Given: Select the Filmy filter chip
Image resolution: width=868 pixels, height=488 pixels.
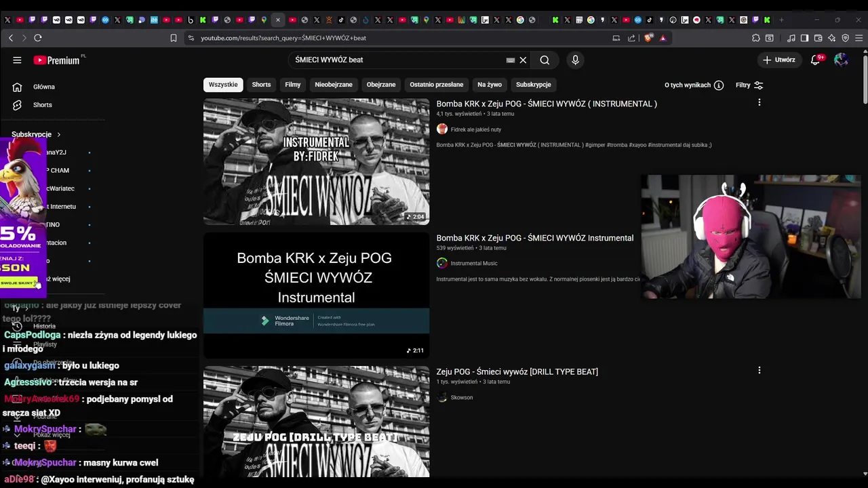Looking at the screenshot, I should 293,85.
